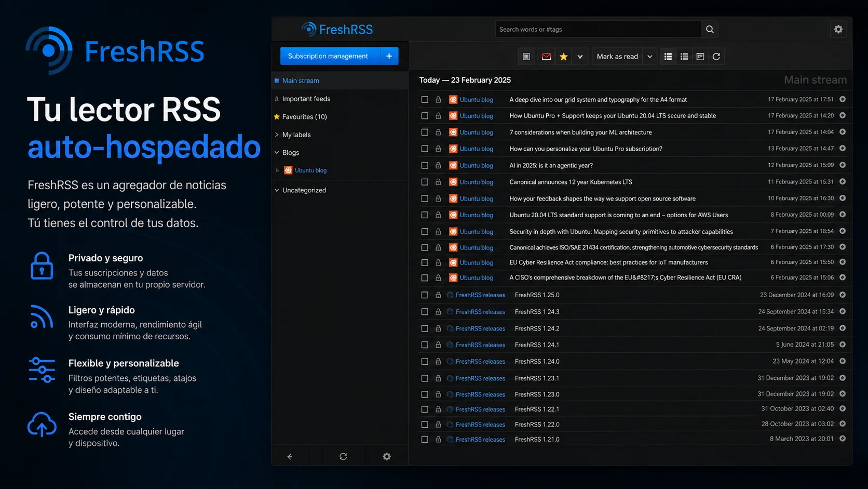Viewport: 868px width, 489px height.
Task: Open the circle link icon on FreshRSS 1.22.0 row
Action: click(x=843, y=424)
